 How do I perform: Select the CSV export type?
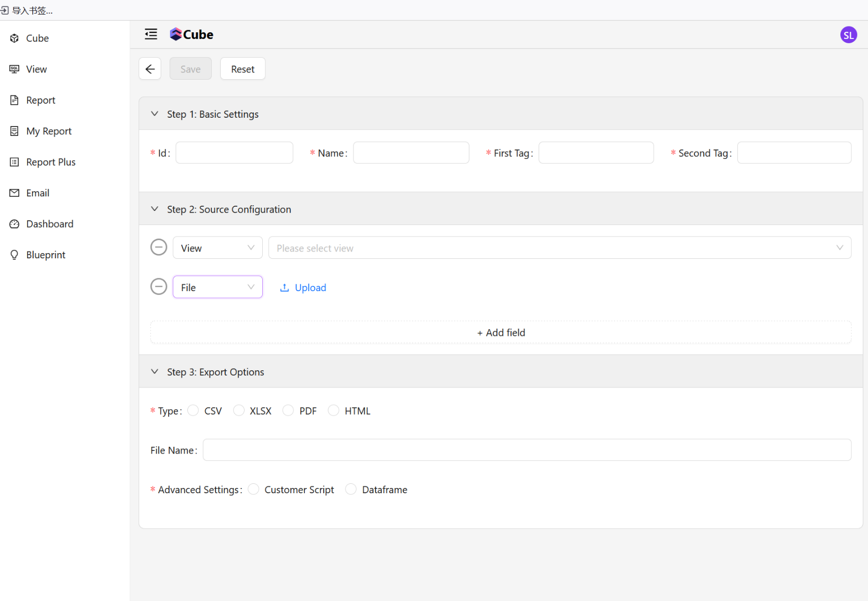193,411
